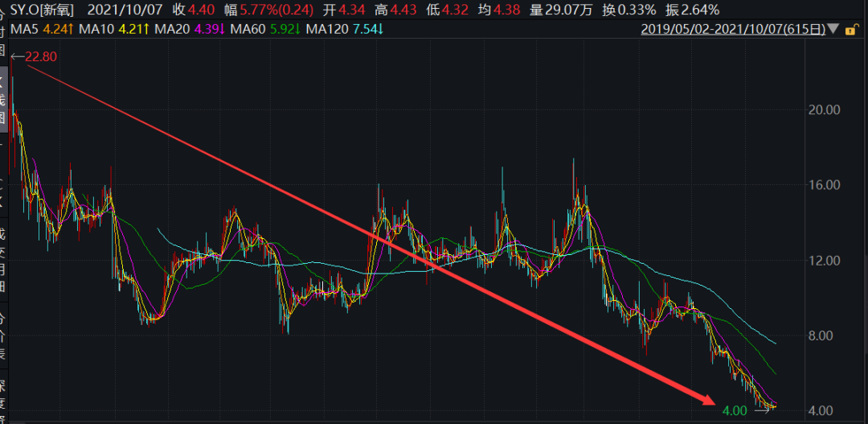
Task: Select the MA5 moving average indicator
Action: [36, 30]
